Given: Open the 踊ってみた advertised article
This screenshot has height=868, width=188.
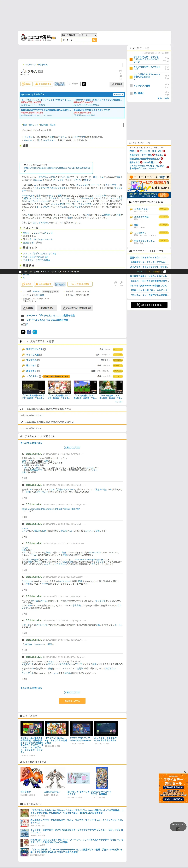Looking at the screenshot, I should (x=31, y=366).
